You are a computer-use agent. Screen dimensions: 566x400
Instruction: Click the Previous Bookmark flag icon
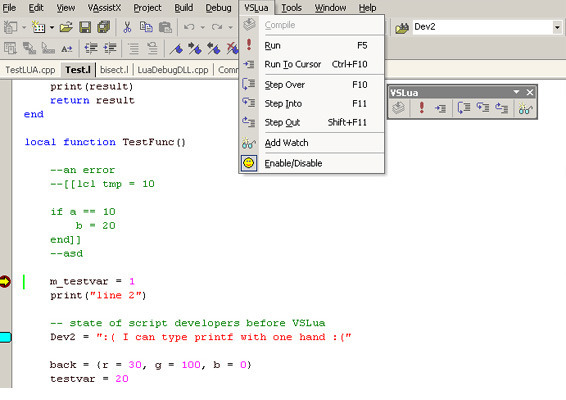point(214,48)
